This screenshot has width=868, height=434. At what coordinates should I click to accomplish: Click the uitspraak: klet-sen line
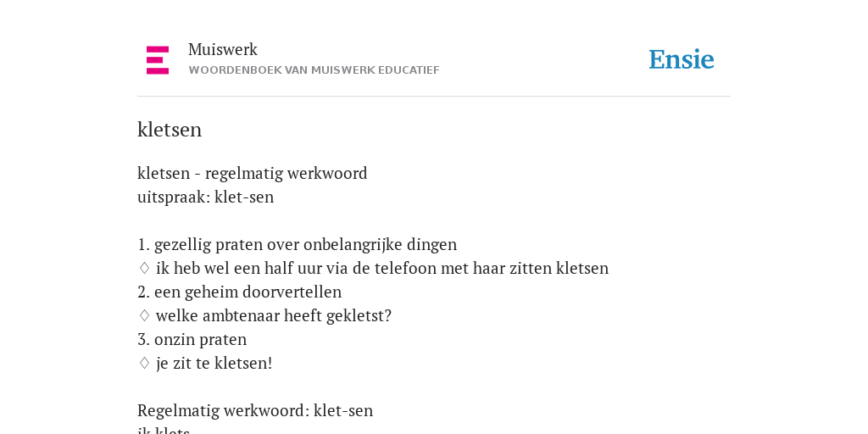click(x=205, y=197)
